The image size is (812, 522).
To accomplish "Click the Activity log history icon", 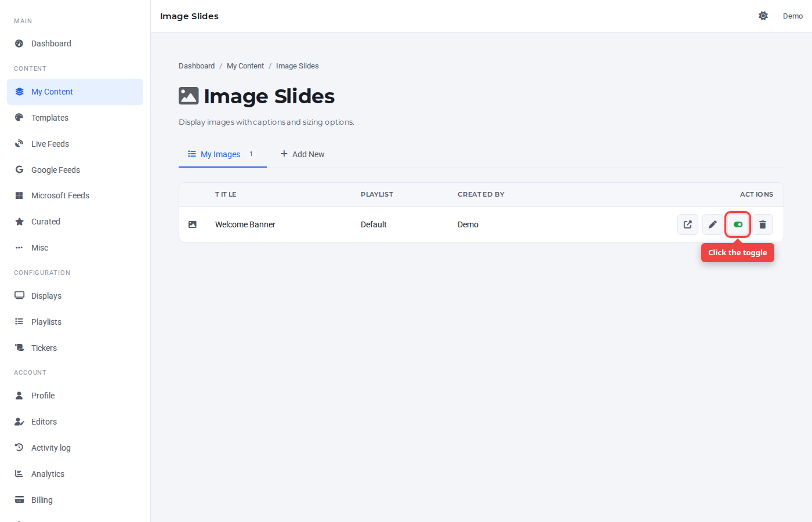I will pos(19,448).
